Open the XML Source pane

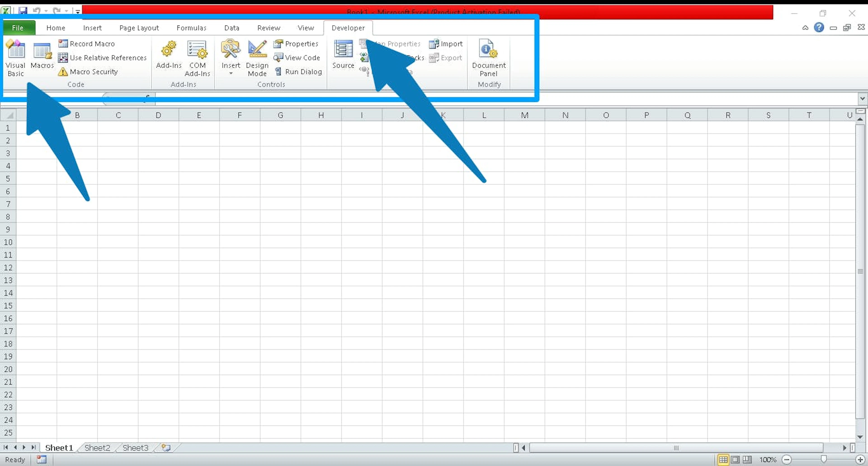click(343, 54)
